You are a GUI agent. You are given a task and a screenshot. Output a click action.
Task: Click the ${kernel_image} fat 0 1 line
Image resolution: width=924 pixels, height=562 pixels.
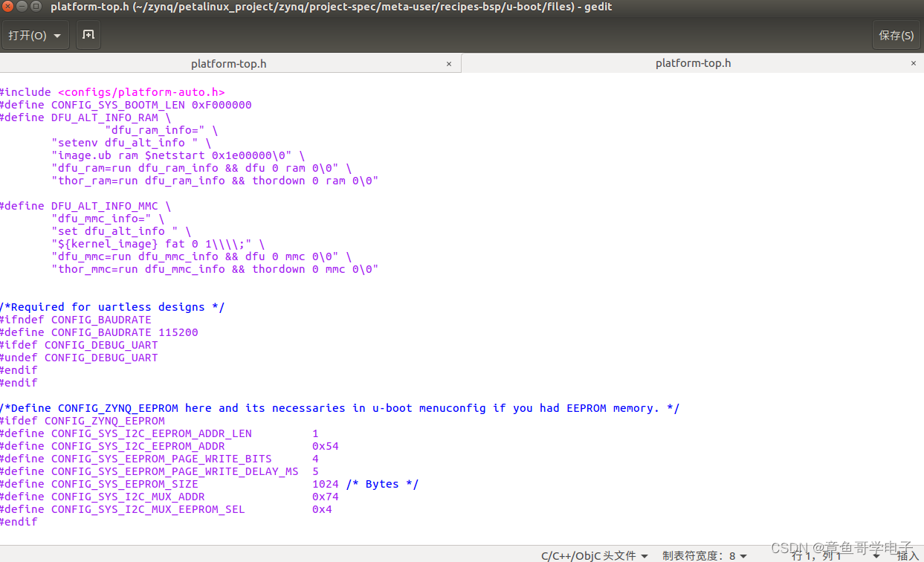coord(158,244)
